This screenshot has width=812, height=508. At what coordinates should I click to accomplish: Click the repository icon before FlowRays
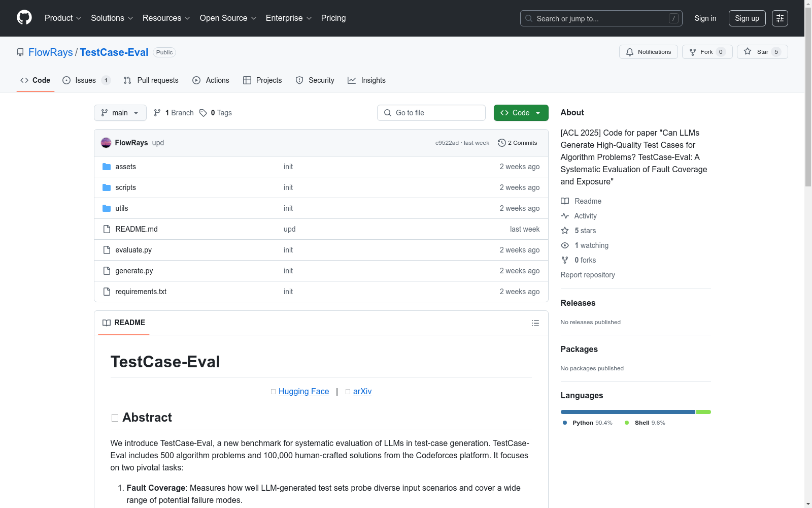coord(20,52)
